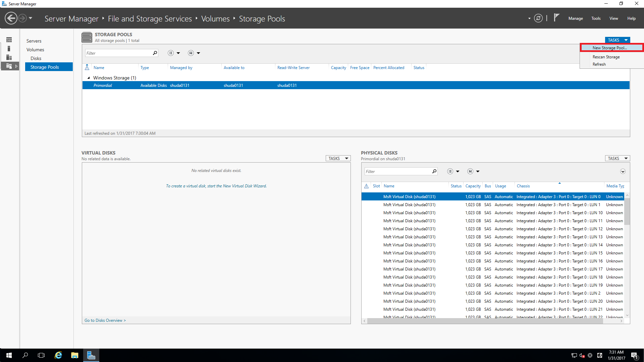
Task: Click the Storage Pools filter search icon
Action: click(155, 53)
